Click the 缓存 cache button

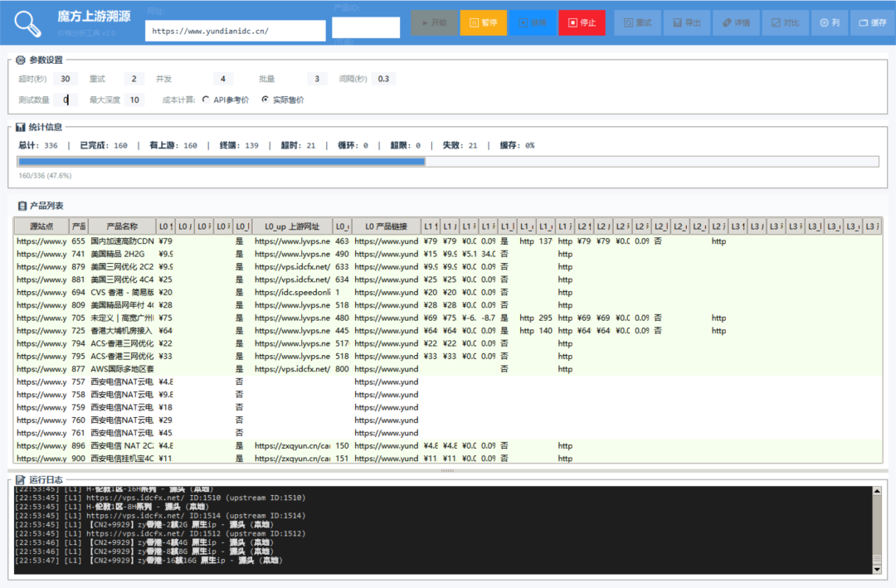[872, 23]
